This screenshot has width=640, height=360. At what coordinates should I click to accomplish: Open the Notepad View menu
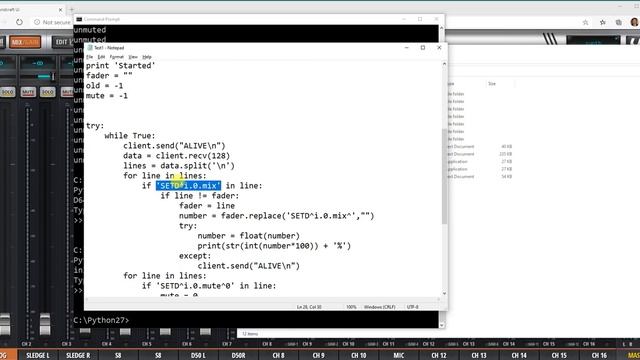133,57
